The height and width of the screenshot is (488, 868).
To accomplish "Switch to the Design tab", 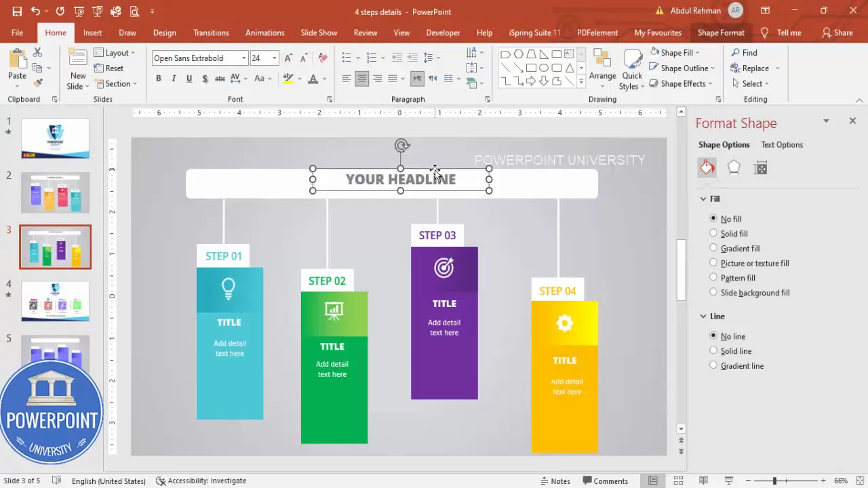I will [x=164, y=33].
